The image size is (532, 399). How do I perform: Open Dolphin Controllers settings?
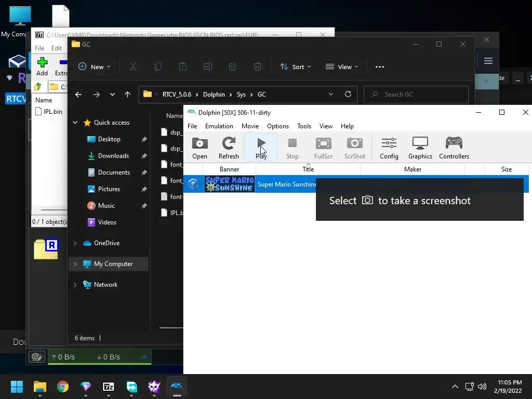coord(454,148)
